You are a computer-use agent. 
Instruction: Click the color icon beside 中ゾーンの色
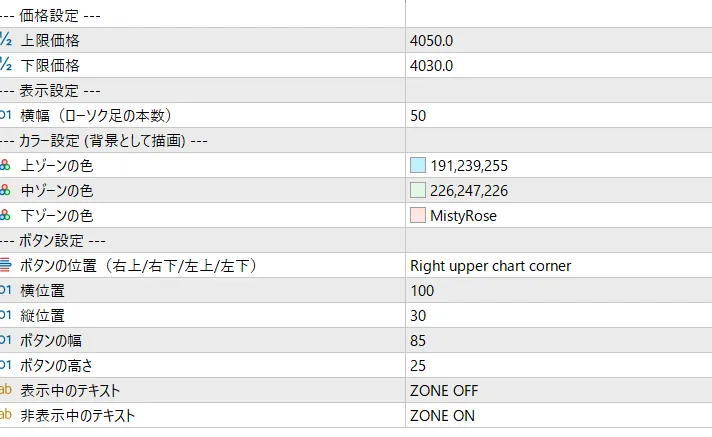5,190
